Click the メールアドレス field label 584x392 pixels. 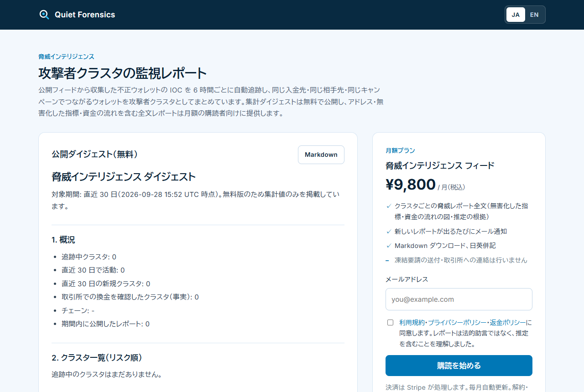407,279
